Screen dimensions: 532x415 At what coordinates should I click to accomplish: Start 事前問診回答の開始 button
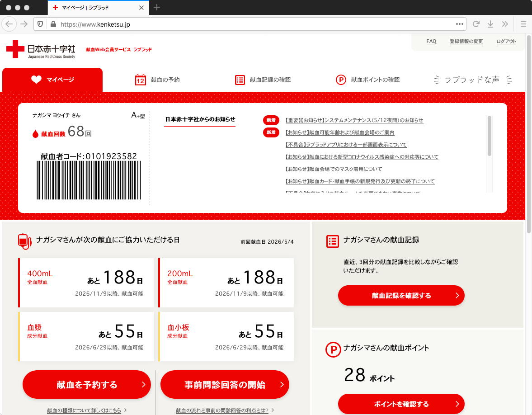(x=225, y=384)
